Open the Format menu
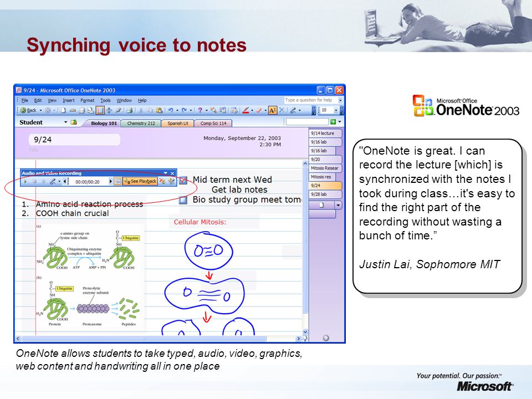 (87, 100)
